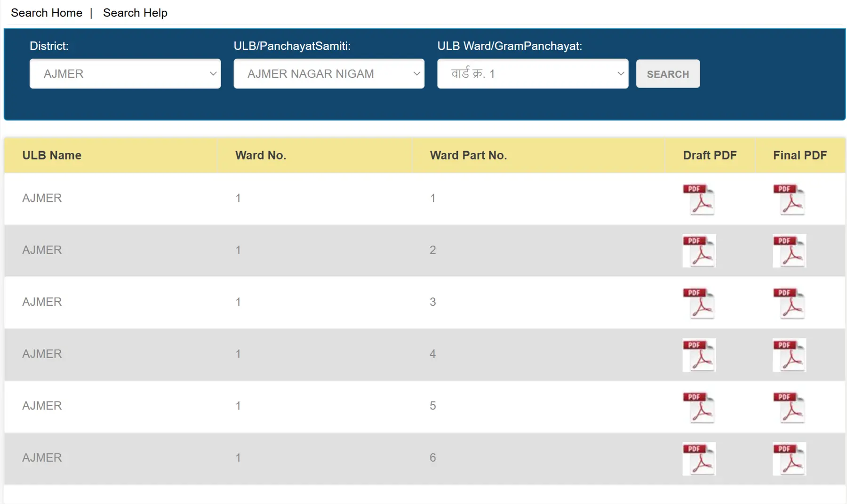Screen dimensions: 847x504
Task: Click the Final PDF column header
Action: pyautogui.click(x=800, y=155)
